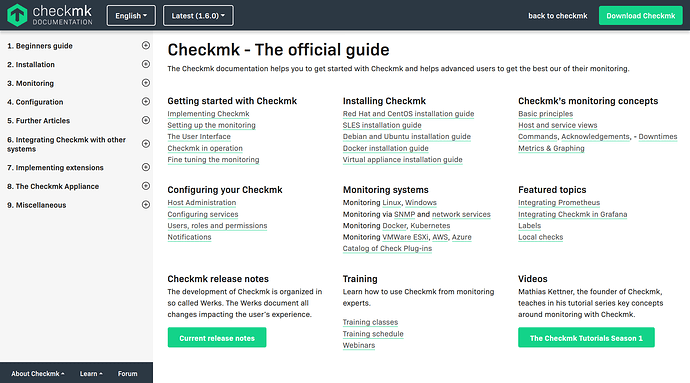The height and width of the screenshot is (383, 690).
Task: Open Configuring services link
Action: [x=203, y=214]
